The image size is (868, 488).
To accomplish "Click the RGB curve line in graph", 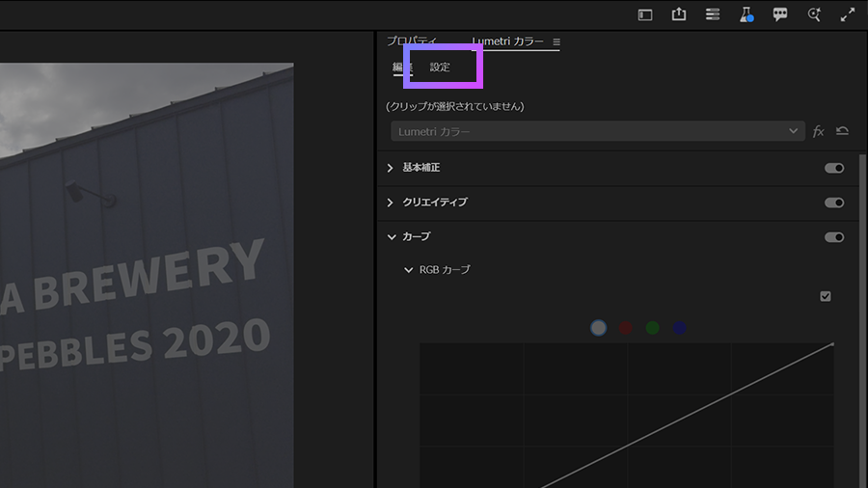I will point(687,416).
